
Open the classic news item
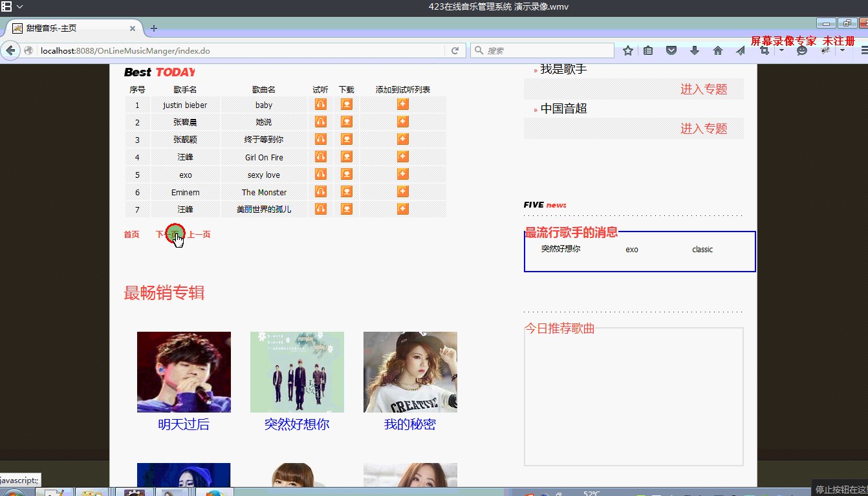(702, 250)
